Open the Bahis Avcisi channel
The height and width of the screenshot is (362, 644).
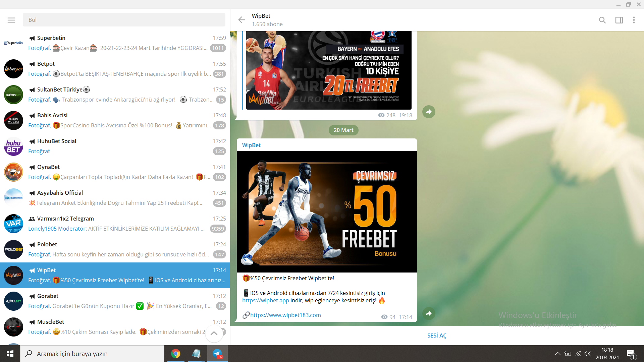(115, 120)
